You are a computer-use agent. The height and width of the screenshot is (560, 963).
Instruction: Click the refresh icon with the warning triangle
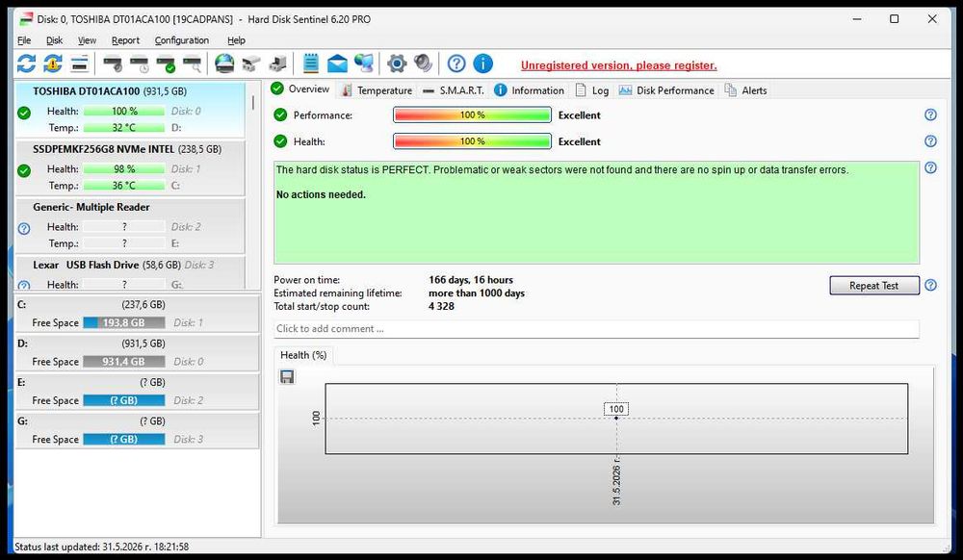(x=53, y=64)
